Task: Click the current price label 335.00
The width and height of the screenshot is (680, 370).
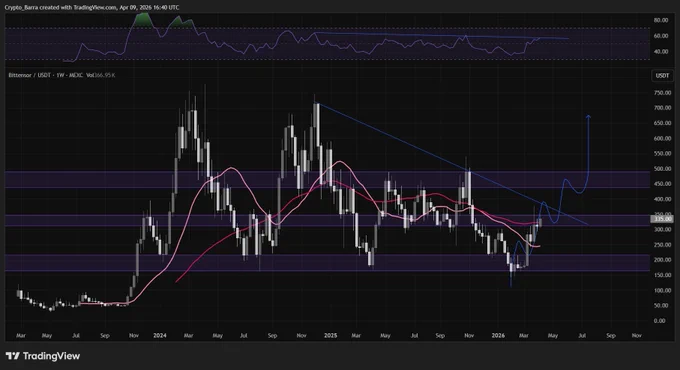Action: point(662,219)
